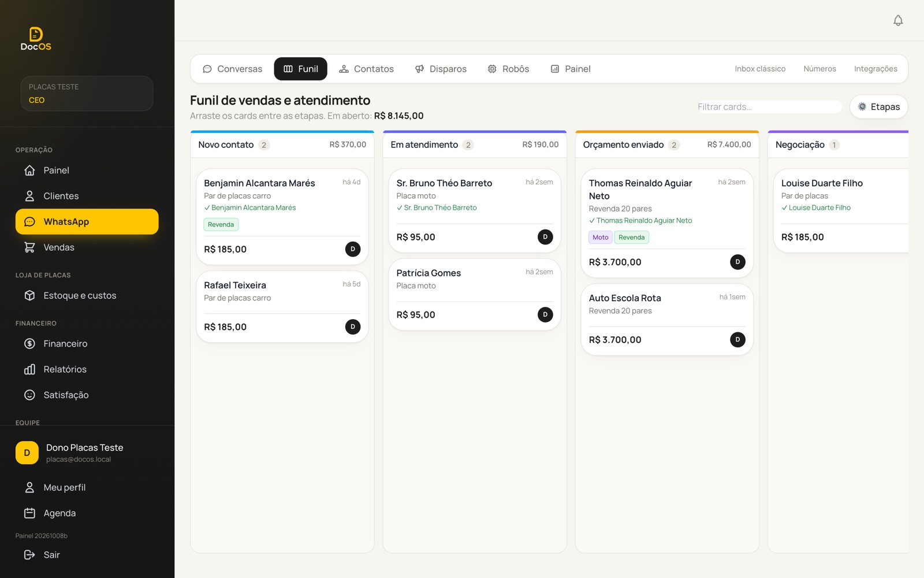Open the Contatos tab
This screenshot has height=578, width=924.
[366, 69]
